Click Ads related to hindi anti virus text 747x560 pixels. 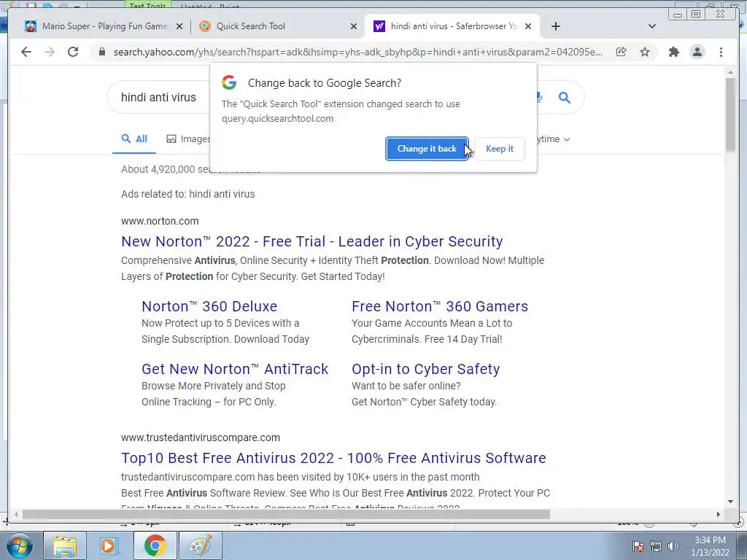tap(187, 194)
